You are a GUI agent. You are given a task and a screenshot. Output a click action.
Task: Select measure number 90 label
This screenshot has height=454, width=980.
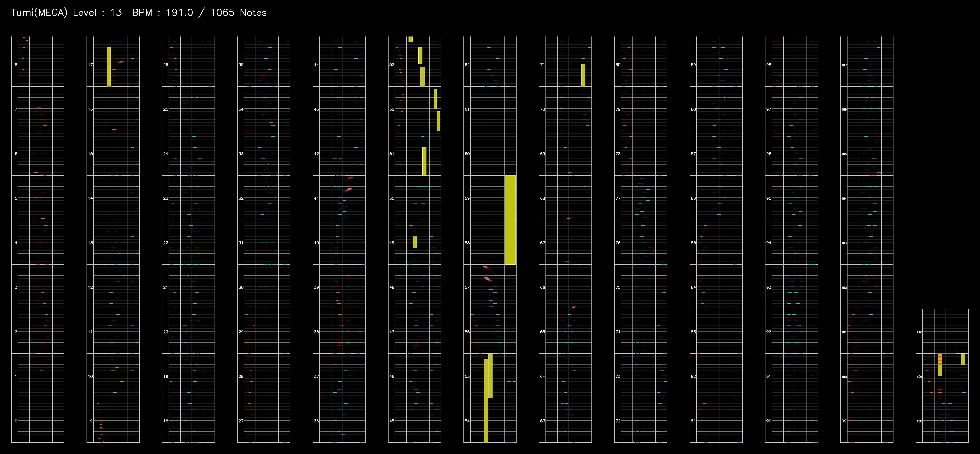pyautogui.click(x=769, y=421)
